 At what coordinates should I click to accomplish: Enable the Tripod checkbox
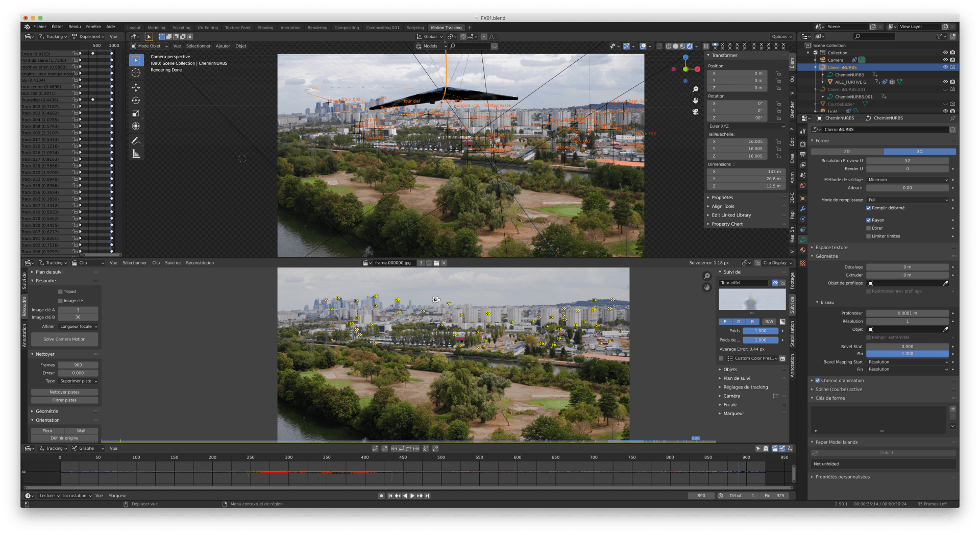[60, 291]
